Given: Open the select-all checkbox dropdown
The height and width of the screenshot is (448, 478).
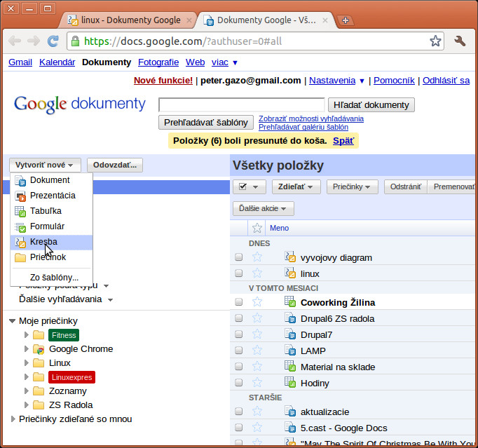Looking at the screenshot, I should click(250, 186).
